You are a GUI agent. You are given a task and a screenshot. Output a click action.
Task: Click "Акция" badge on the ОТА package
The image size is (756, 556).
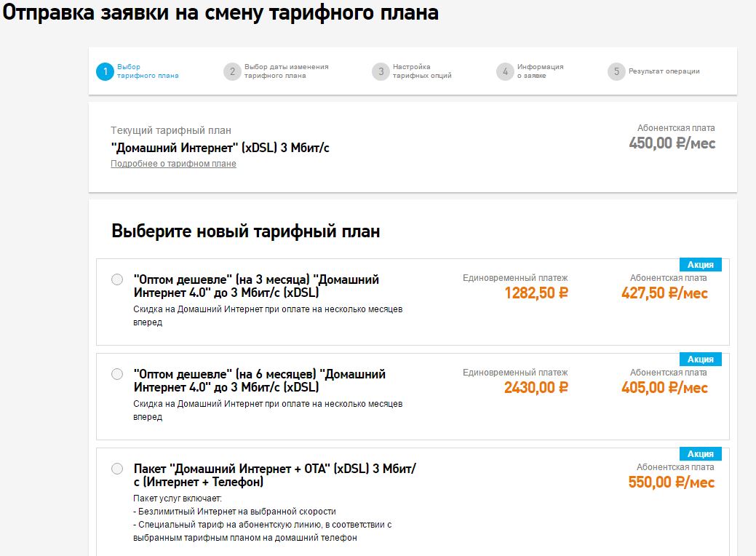(700, 454)
